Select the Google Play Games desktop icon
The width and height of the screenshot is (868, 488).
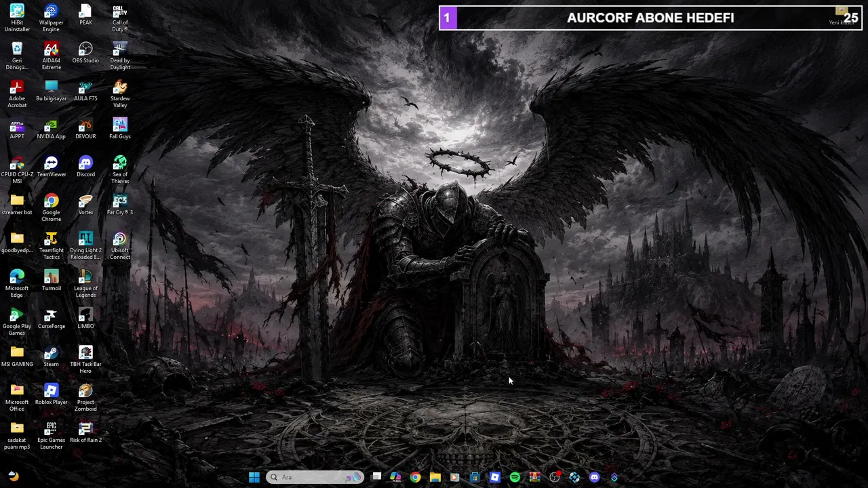(17, 322)
